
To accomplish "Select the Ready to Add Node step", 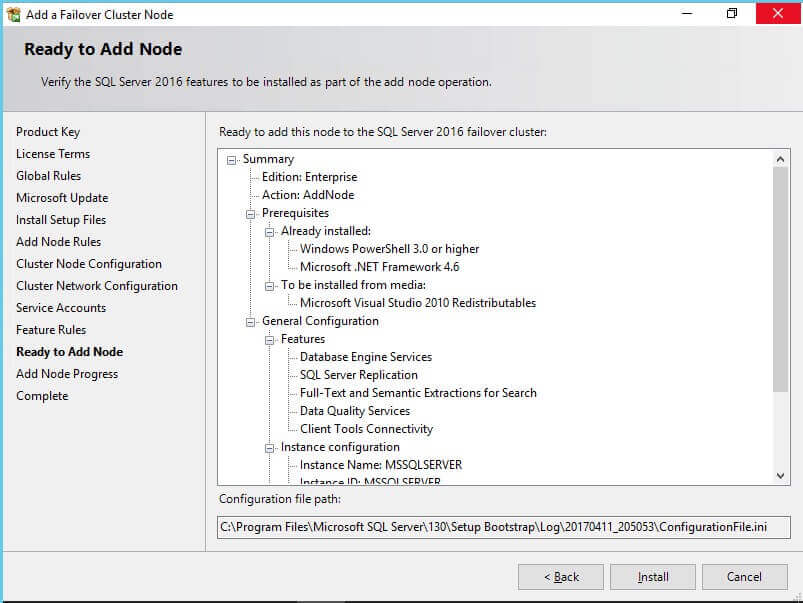I will click(69, 352).
